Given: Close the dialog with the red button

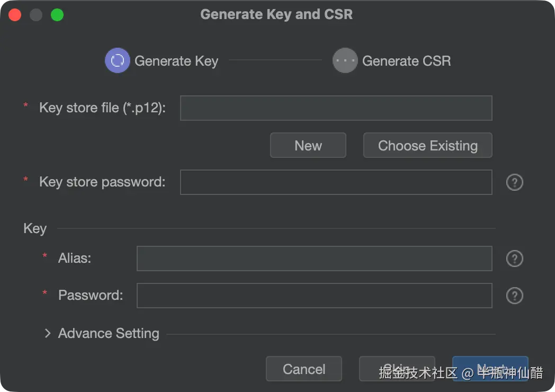Looking at the screenshot, I should tap(15, 15).
